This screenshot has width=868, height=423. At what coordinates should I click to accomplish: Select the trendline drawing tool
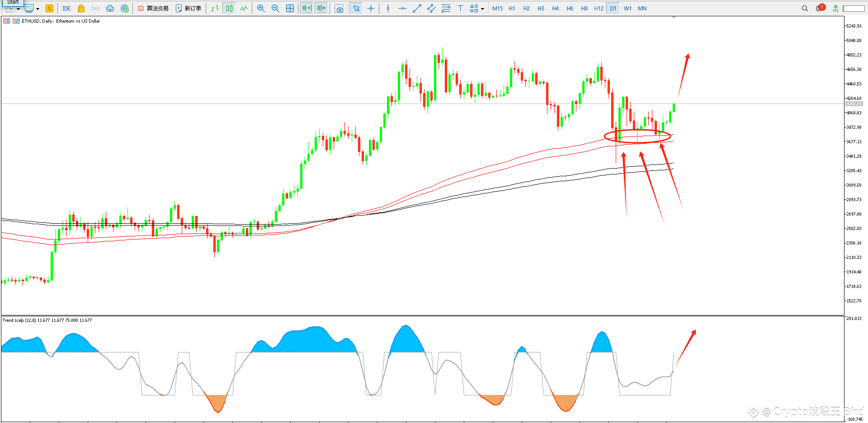(417, 9)
